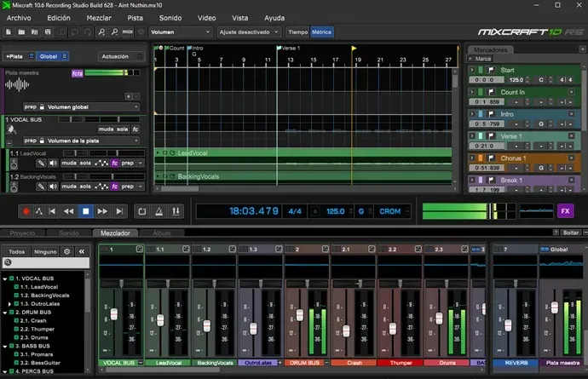This screenshot has height=379, width=588.
Task: Click the MIDI toolbar icon
Action: pos(128,32)
